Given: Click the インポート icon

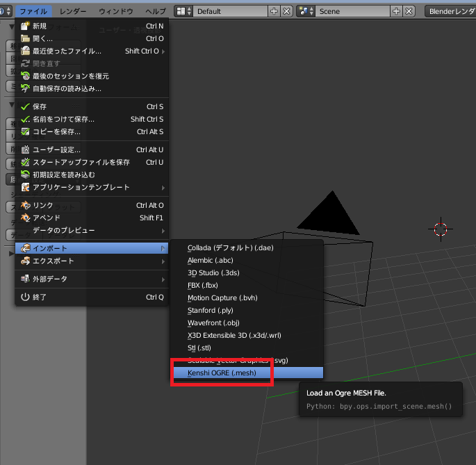Looking at the screenshot, I should (25, 248).
